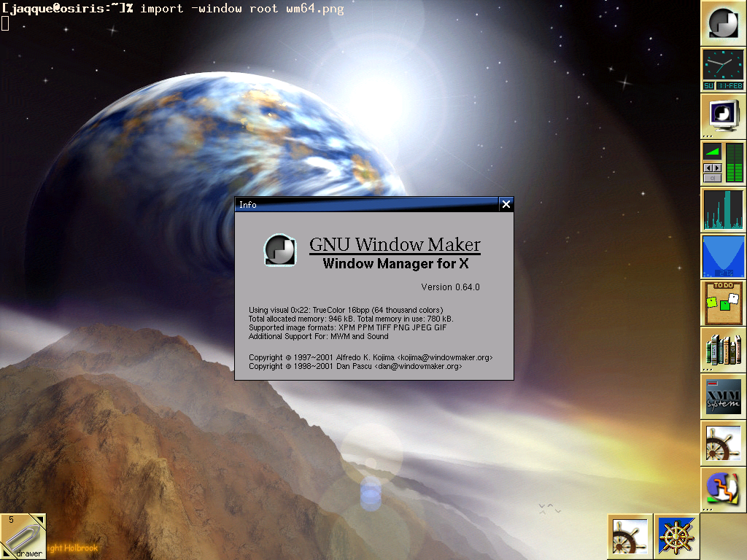Click the 'Total allocated memory' line
This screenshot has height=560, width=747.
[x=351, y=319]
